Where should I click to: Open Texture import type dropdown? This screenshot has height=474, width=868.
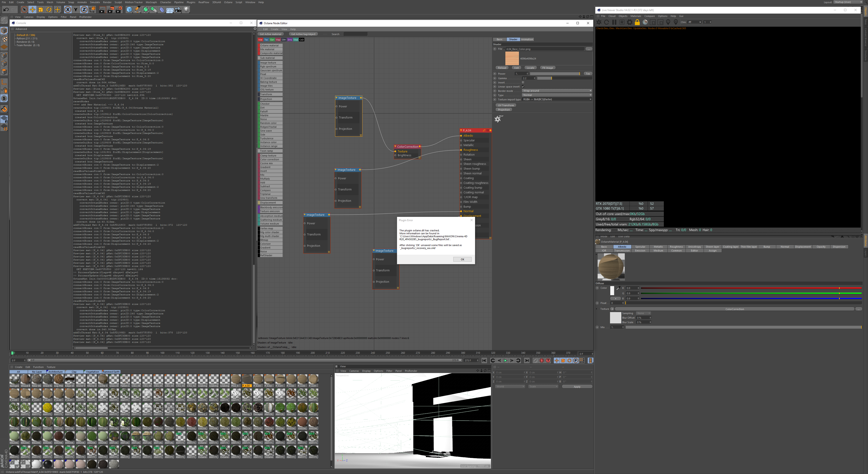(x=557, y=100)
